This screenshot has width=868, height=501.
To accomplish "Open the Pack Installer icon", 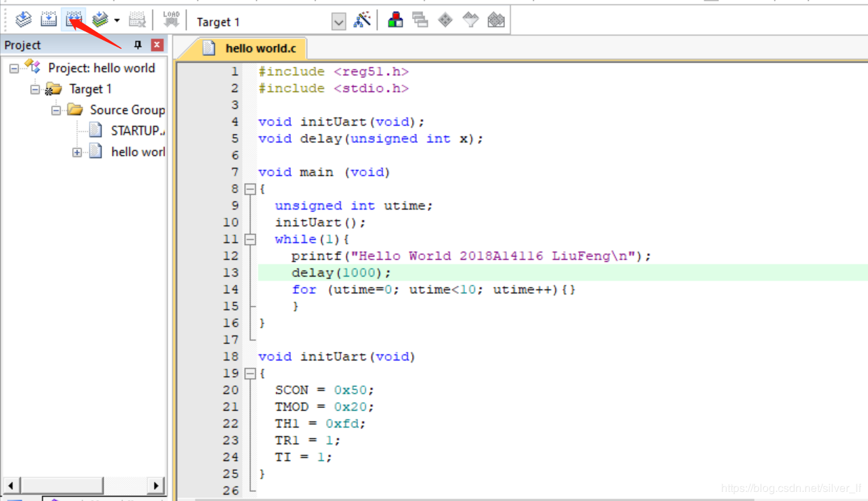I will pyautogui.click(x=496, y=20).
